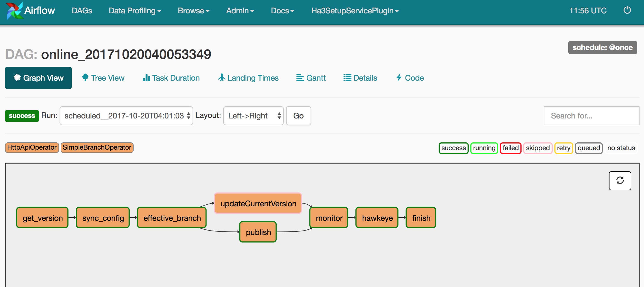Open Tree View tab
644x287 pixels.
point(103,78)
